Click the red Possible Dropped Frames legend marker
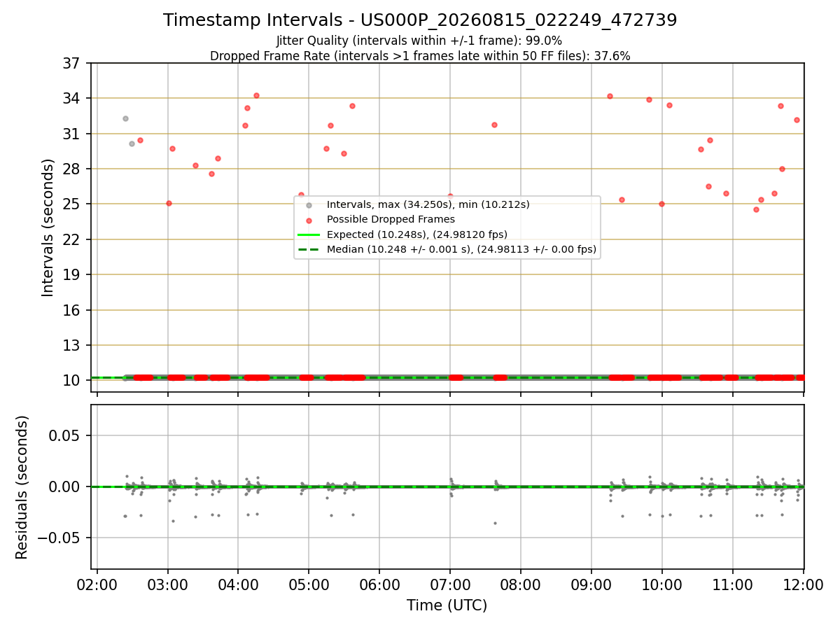 click(x=309, y=219)
